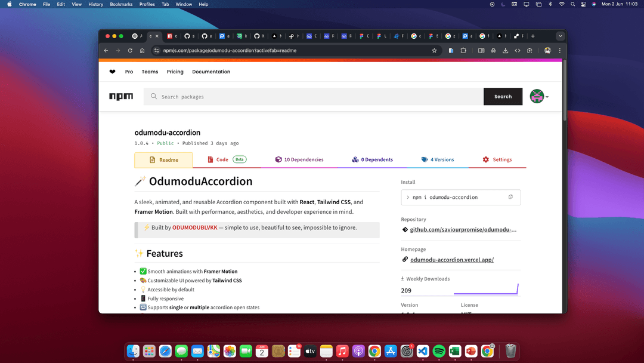Open Excel from the dock
Image resolution: width=644 pixels, height=363 pixels.
click(x=454, y=351)
